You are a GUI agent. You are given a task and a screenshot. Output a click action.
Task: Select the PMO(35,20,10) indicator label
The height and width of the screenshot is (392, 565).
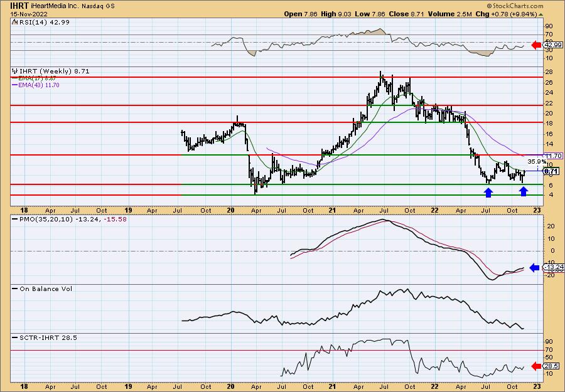(46, 219)
